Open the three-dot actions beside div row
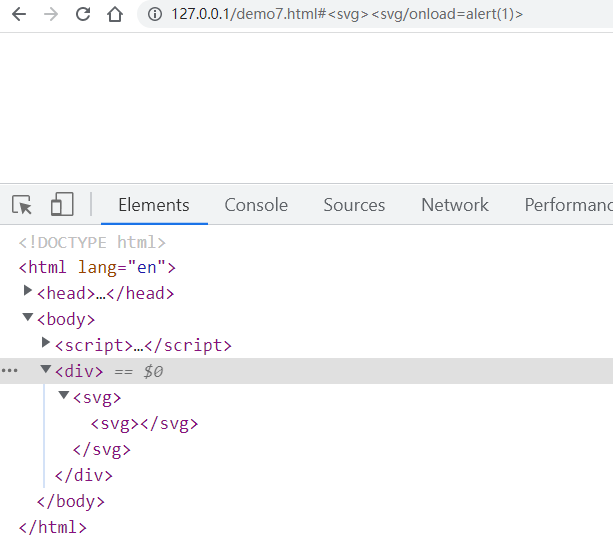This screenshot has height=553, width=613. pos(10,371)
